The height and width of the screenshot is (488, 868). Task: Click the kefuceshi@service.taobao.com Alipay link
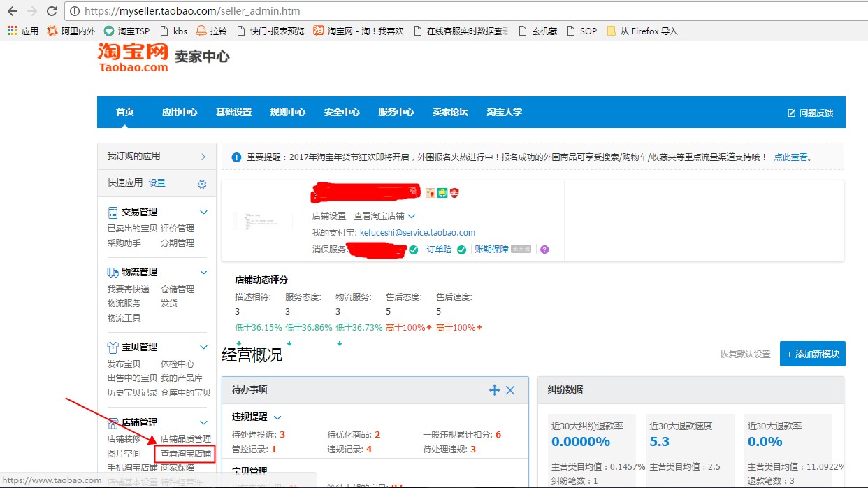417,232
